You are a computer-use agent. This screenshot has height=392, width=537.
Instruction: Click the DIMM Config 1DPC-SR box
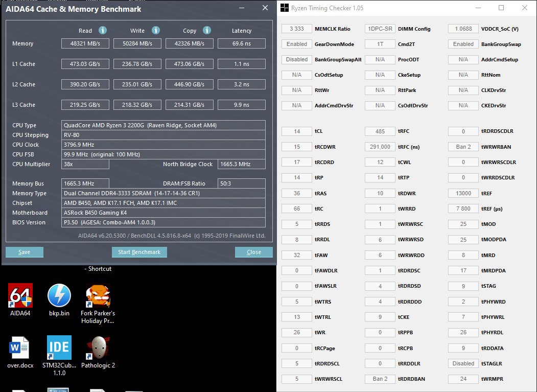(380, 29)
